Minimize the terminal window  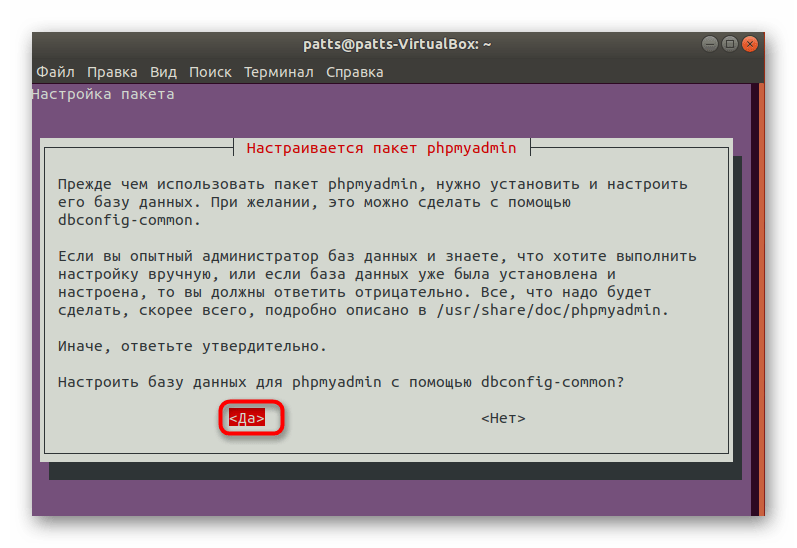pyautogui.click(x=710, y=44)
